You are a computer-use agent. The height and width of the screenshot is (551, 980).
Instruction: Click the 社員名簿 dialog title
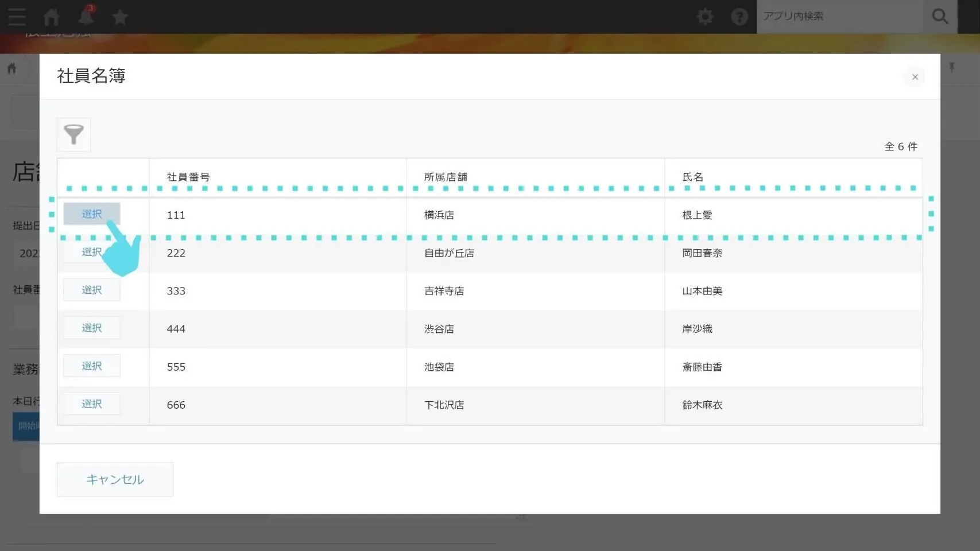[x=91, y=76]
